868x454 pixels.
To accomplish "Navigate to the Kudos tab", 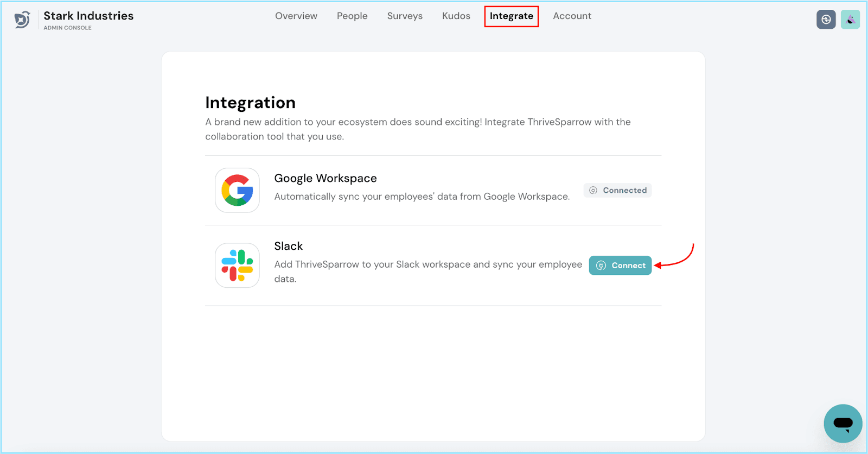I will (456, 16).
